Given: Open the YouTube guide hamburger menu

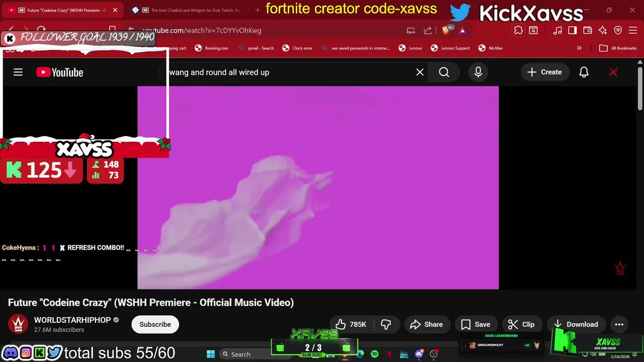Looking at the screenshot, I should click(18, 72).
